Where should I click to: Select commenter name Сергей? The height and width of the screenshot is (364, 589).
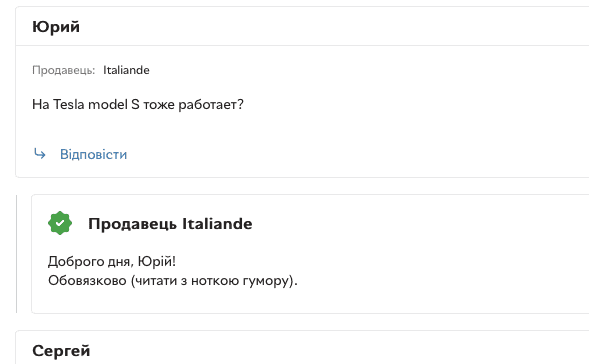coord(61,351)
